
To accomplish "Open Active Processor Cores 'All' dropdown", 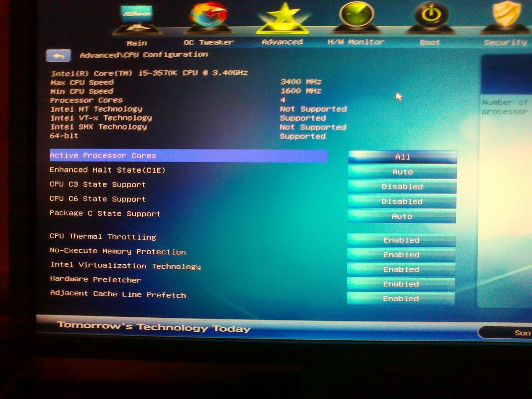I will [x=402, y=157].
